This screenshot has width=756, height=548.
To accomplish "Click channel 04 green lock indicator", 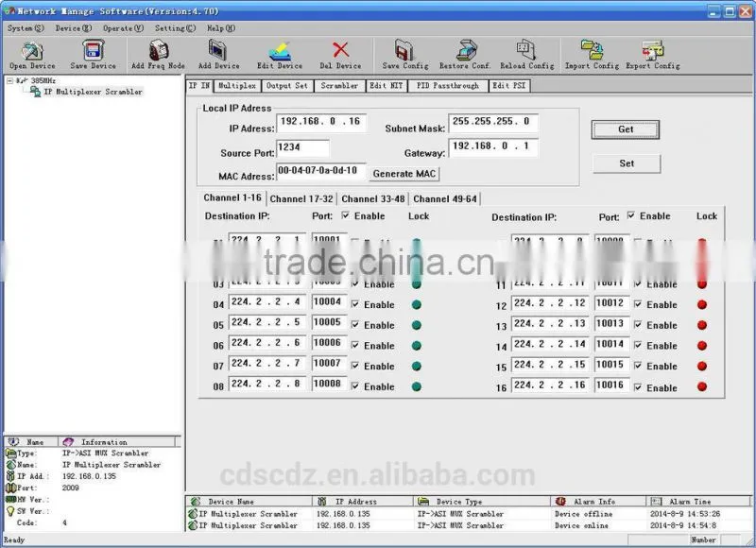I will pyautogui.click(x=417, y=304).
